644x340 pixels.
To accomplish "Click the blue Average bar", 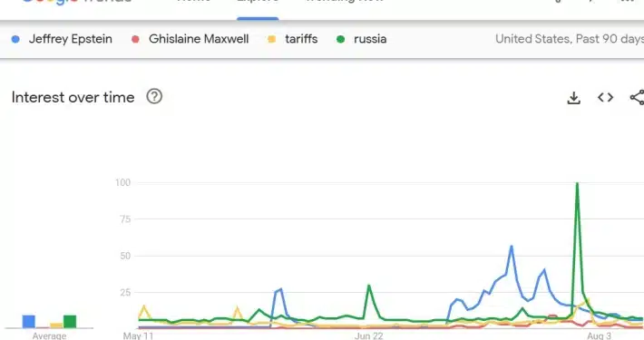I will [x=29, y=322].
